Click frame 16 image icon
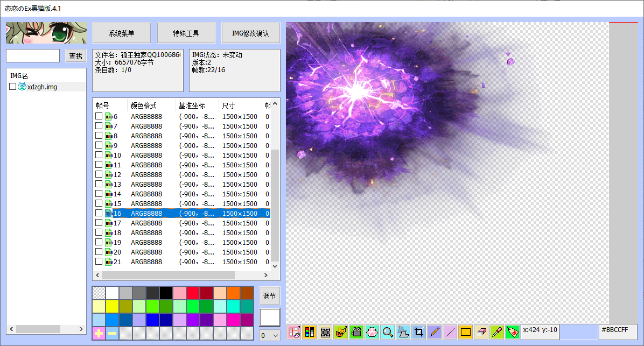644x346 pixels. (x=109, y=214)
